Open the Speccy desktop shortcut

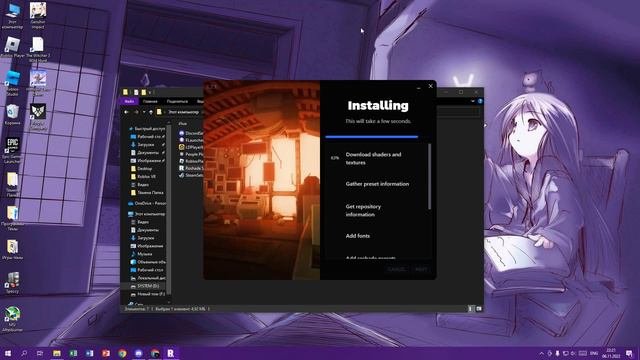coord(12,282)
